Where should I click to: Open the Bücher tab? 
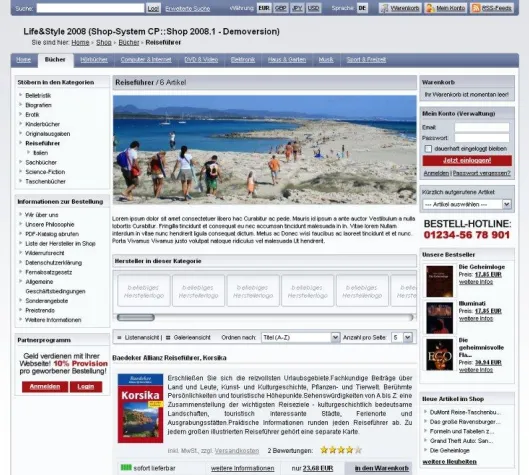point(55,60)
